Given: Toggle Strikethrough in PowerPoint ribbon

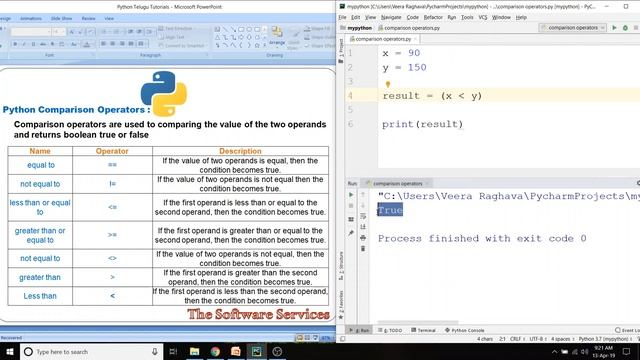Looking at the screenshot, I should pos(43,44).
